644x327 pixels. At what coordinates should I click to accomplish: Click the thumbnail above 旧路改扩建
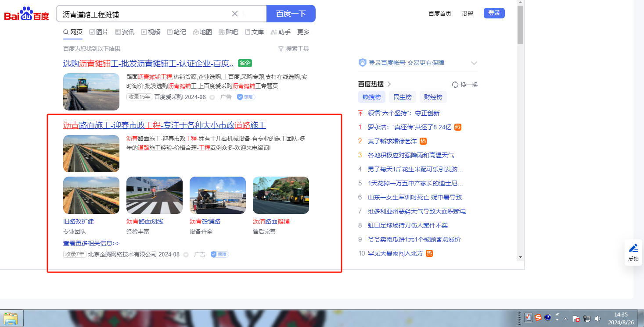coord(91,195)
